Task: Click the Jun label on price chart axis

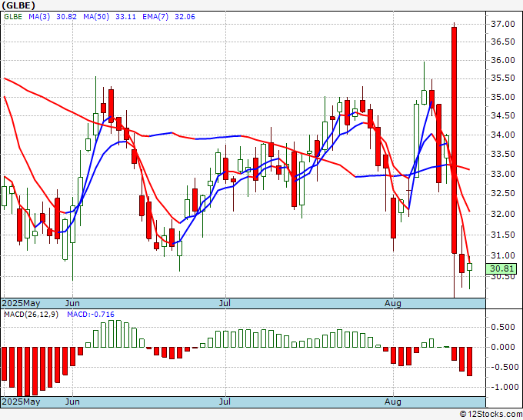Action: coord(72,303)
